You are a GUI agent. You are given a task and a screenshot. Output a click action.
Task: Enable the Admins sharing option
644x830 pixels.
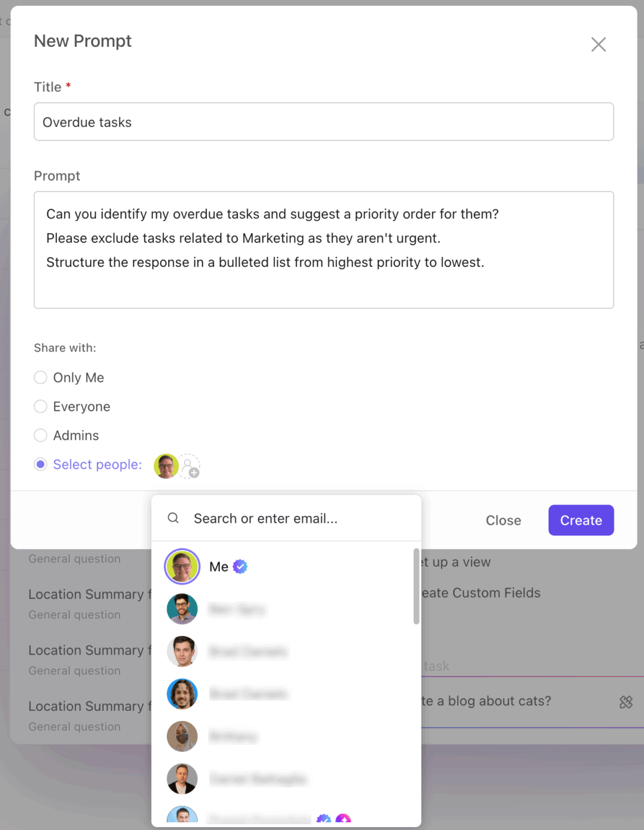[40, 435]
